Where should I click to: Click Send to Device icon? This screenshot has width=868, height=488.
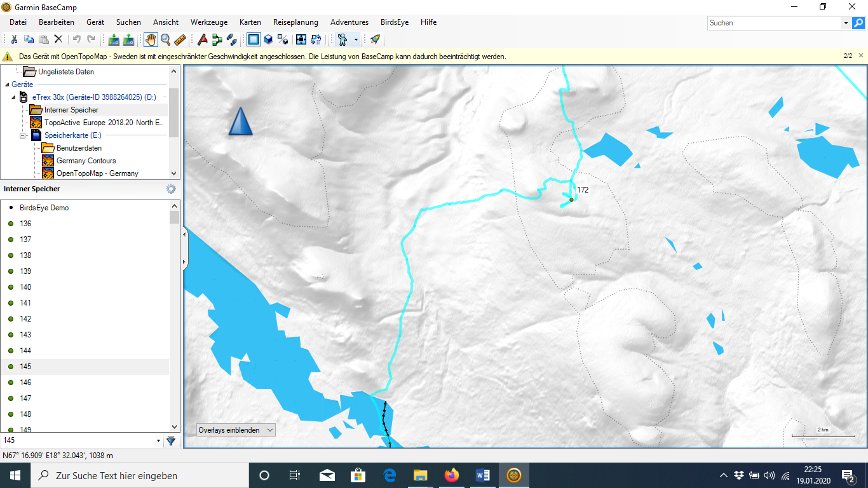pos(114,39)
